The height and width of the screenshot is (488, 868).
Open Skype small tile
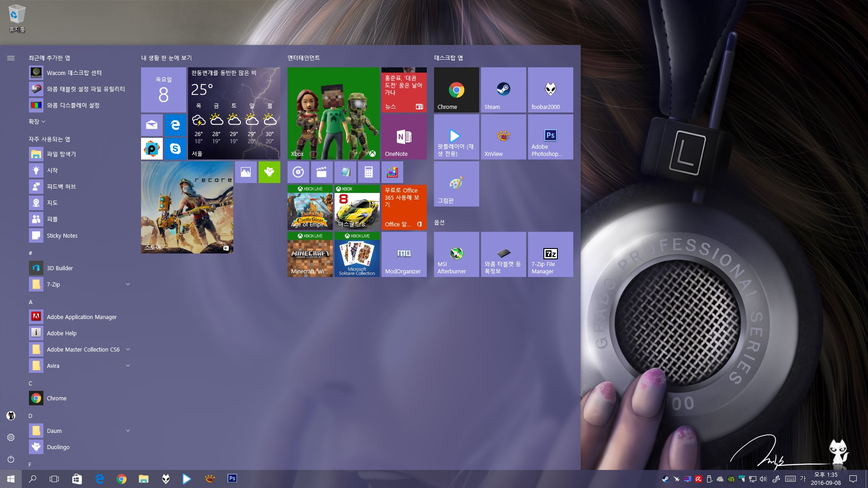coord(175,149)
